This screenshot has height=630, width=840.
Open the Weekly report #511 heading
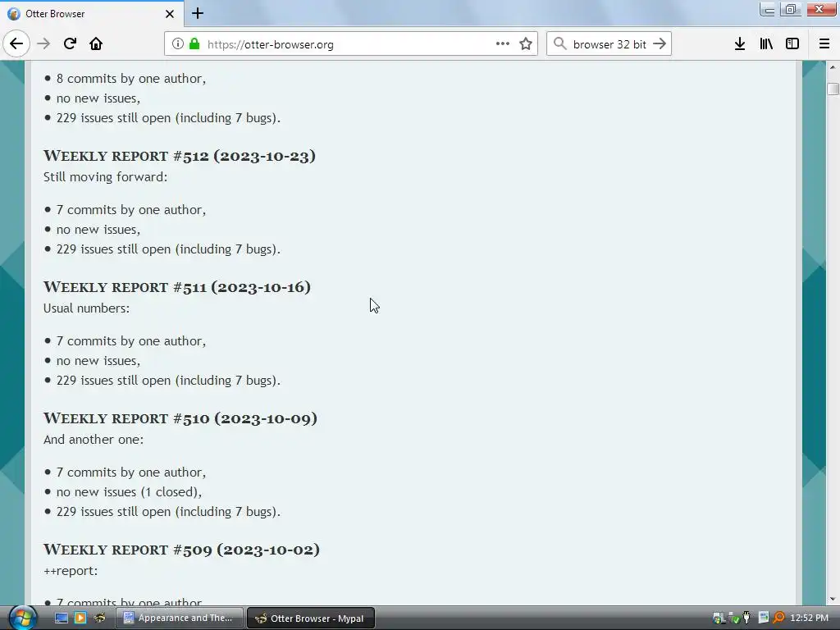tap(177, 287)
